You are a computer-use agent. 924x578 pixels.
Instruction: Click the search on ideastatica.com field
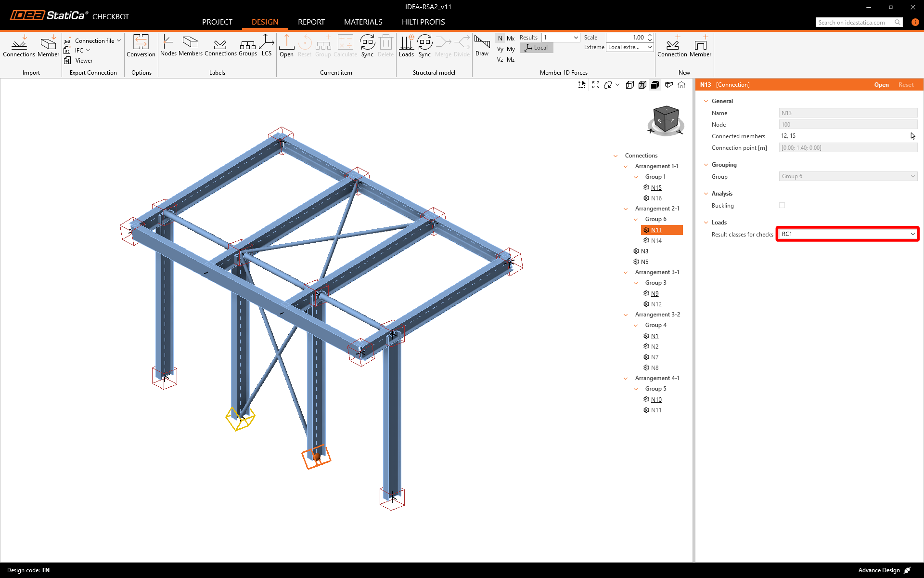click(854, 23)
